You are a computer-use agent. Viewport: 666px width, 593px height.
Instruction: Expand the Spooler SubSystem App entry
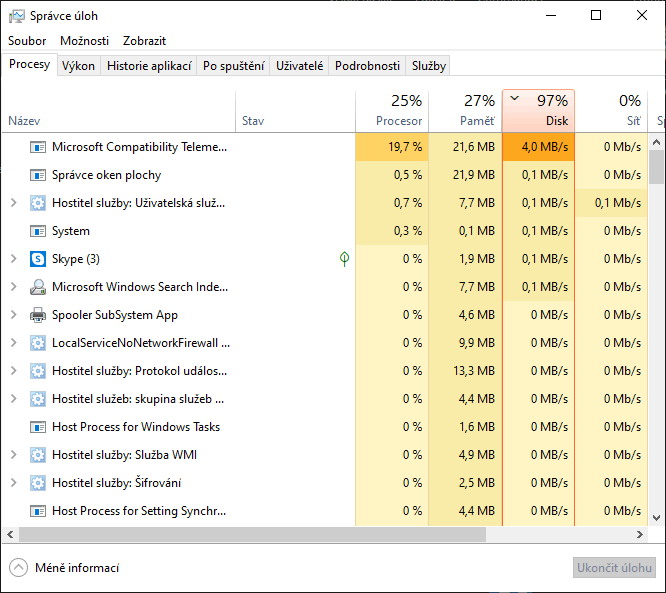click(13, 315)
